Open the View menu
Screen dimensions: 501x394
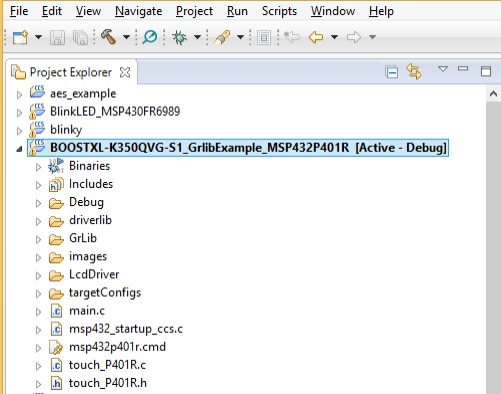(88, 11)
